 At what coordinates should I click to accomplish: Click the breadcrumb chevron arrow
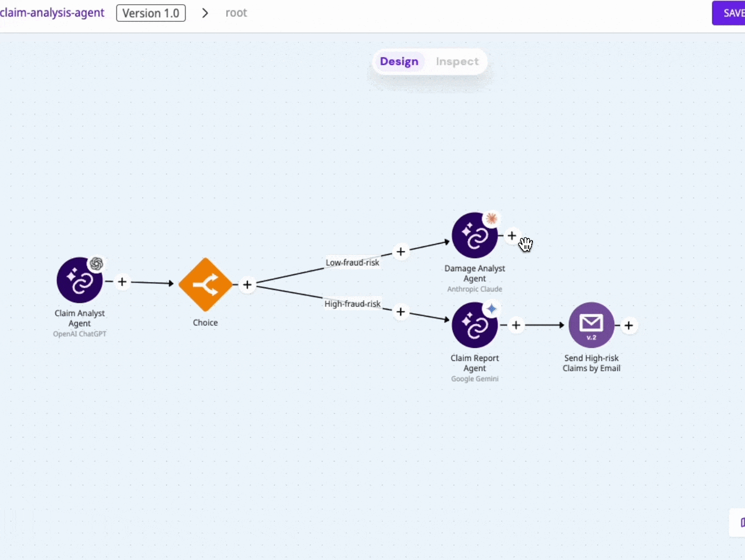(x=205, y=13)
